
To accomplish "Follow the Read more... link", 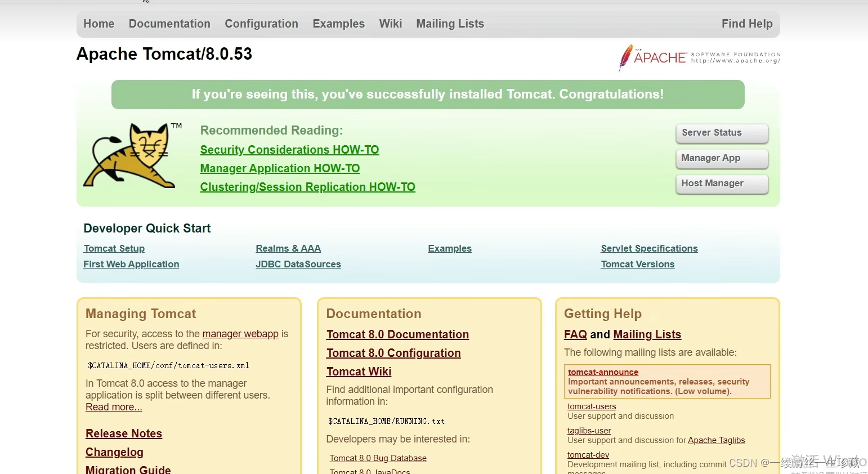I will (114, 407).
